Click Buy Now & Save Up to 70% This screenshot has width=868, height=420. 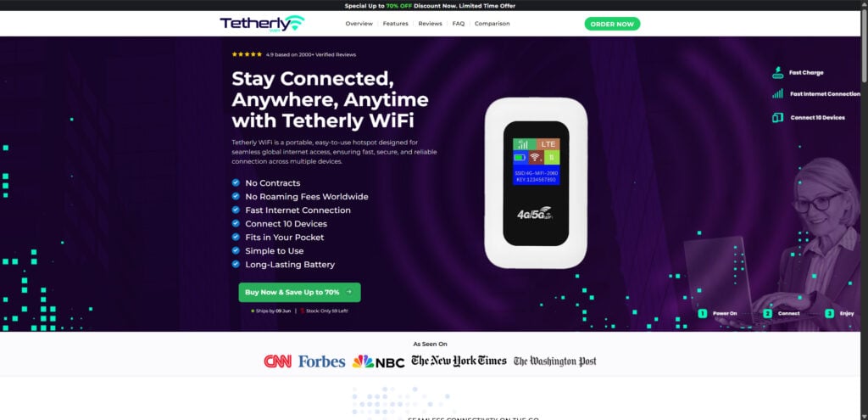299,292
